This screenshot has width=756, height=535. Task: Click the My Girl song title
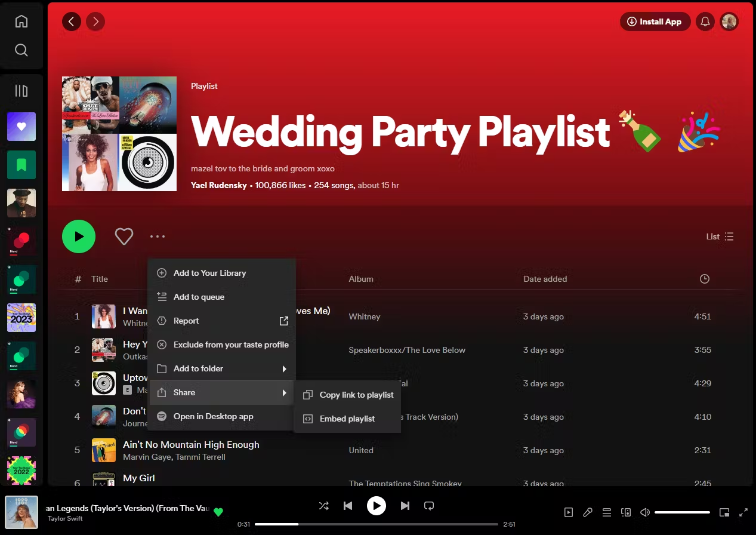point(139,478)
